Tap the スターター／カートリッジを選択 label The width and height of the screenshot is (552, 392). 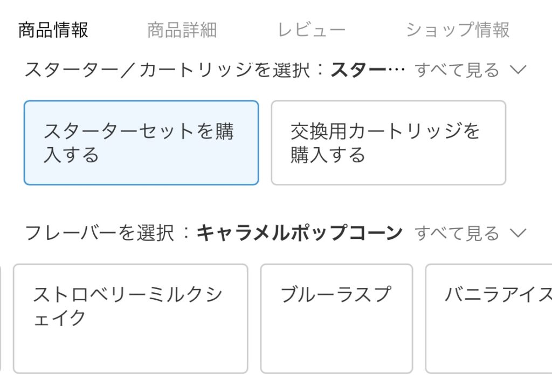[167, 70]
